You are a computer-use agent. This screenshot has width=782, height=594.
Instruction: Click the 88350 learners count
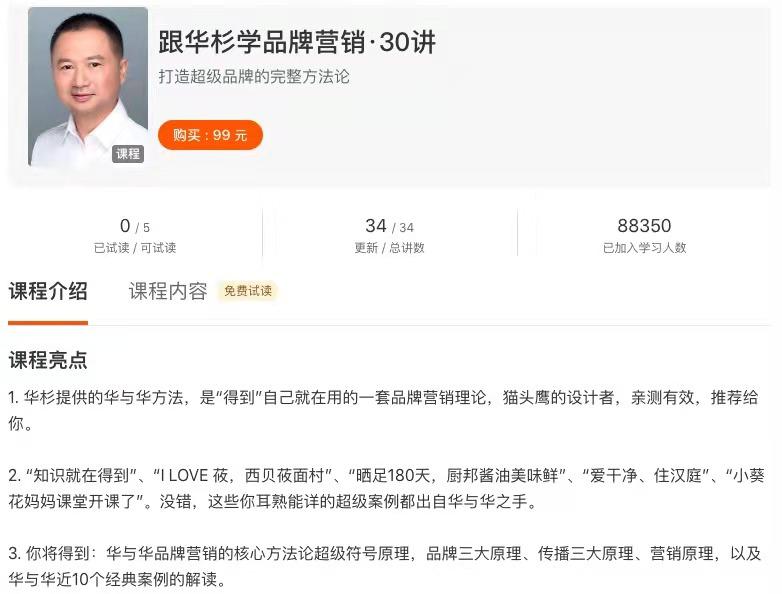(644, 226)
